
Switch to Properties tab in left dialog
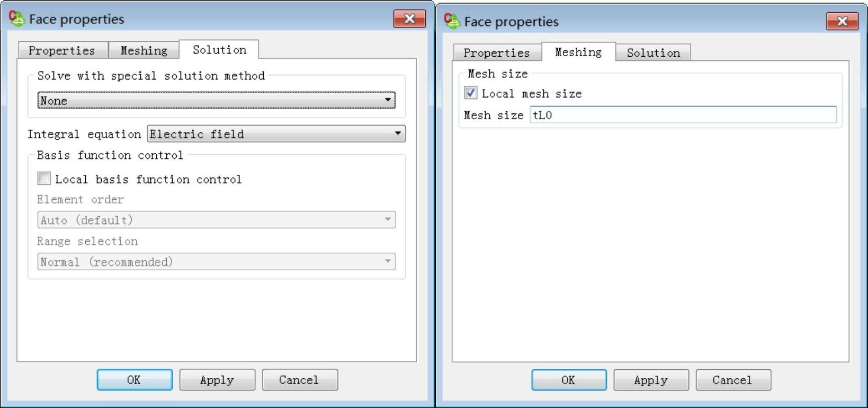pos(62,50)
